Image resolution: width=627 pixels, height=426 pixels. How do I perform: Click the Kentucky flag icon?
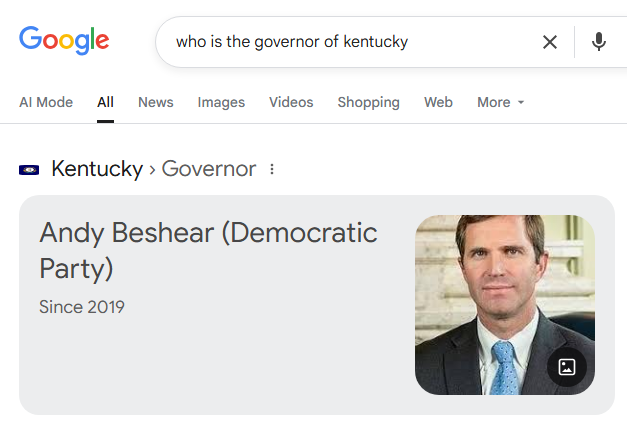(29, 170)
